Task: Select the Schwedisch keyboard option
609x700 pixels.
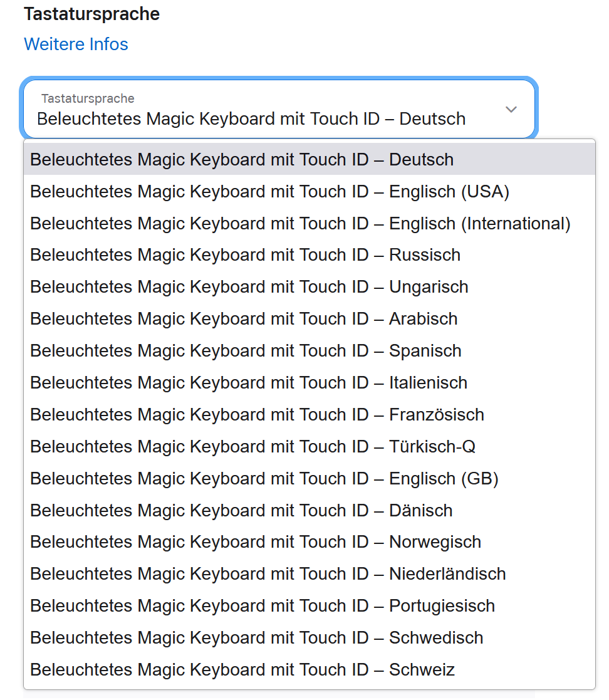Action: pyautogui.click(x=310, y=638)
